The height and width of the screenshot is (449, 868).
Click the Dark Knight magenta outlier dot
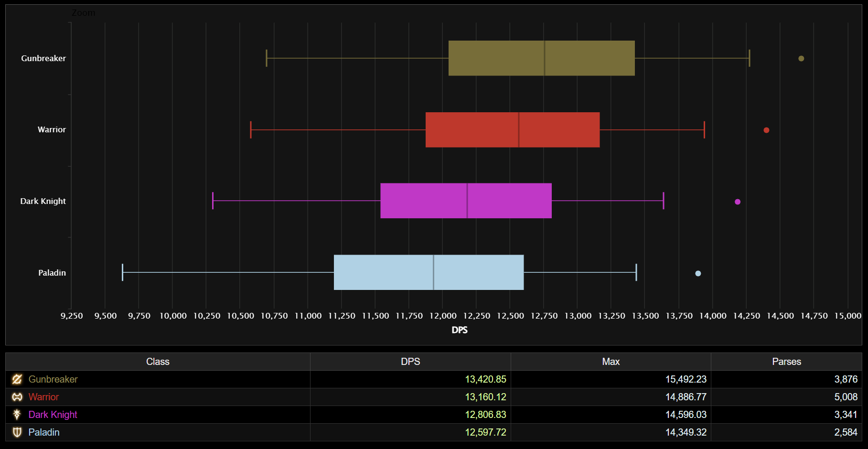pyautogui.click(x=738, y=202)
